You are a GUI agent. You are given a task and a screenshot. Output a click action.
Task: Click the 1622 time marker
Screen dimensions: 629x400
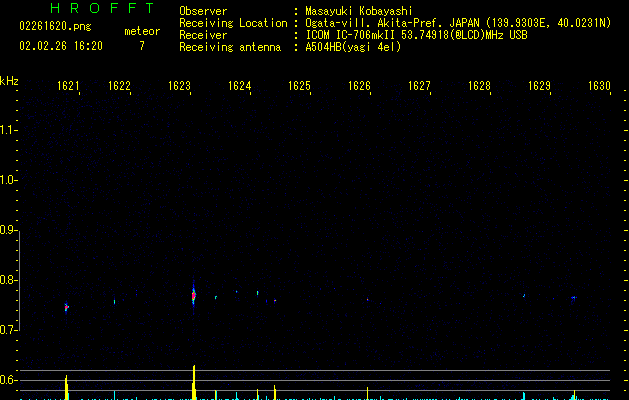pos(120,86)
